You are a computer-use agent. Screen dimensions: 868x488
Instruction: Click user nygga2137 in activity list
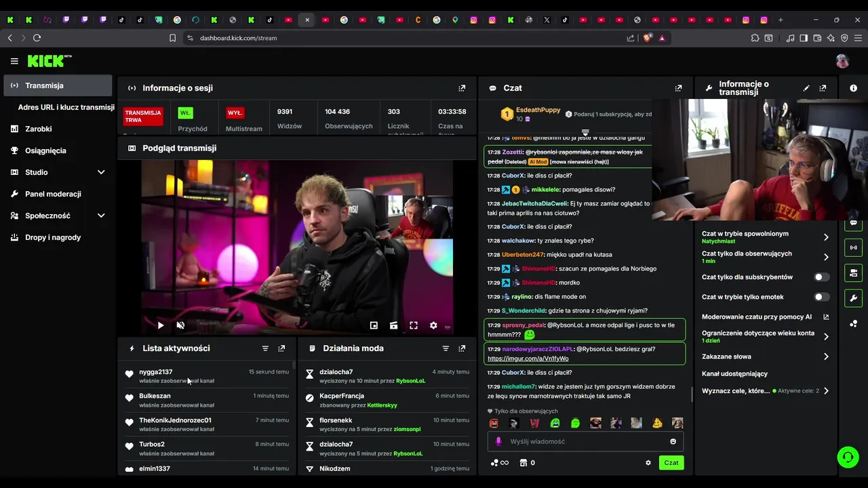pyautogui.click(x=156, y=372)
